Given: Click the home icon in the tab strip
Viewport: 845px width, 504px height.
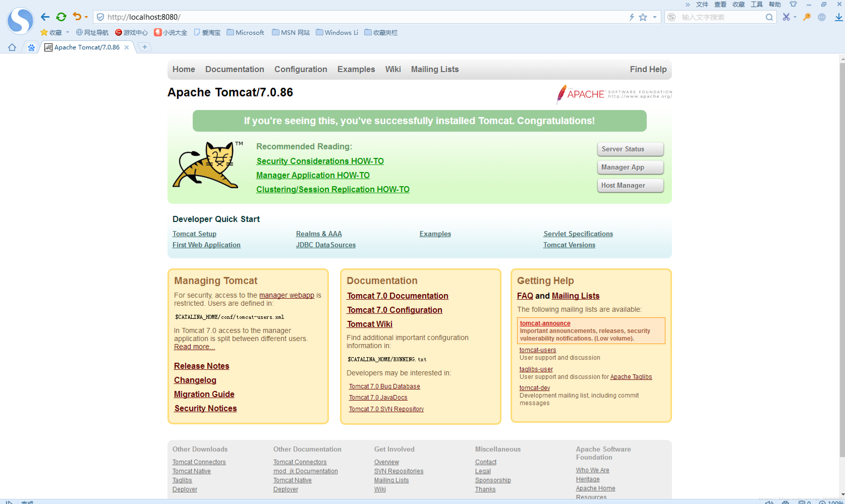Looking at the screenshot, I should 12,47.
